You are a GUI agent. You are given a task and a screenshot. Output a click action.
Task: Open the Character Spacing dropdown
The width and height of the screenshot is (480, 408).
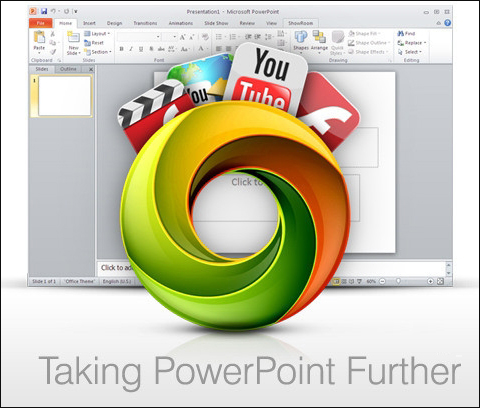coord(172,49)
